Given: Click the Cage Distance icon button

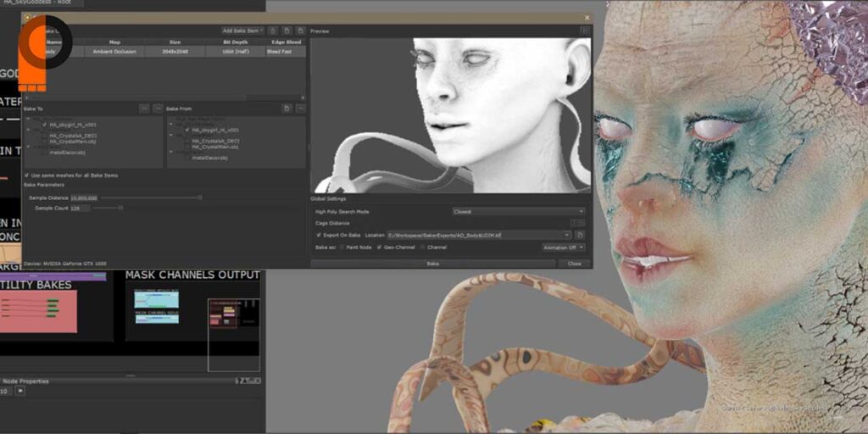Looking at the screenshot, I should pos(577,223).
